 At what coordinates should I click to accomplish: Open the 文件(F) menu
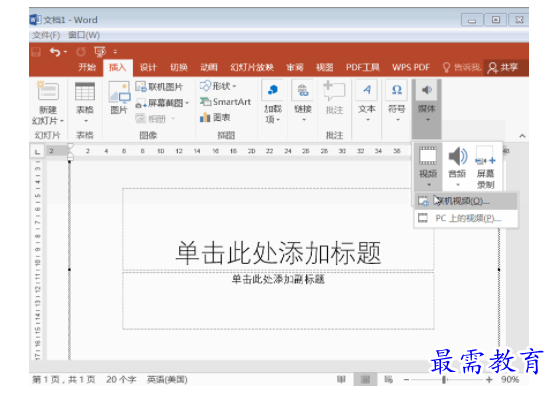(x=46, y=35)
